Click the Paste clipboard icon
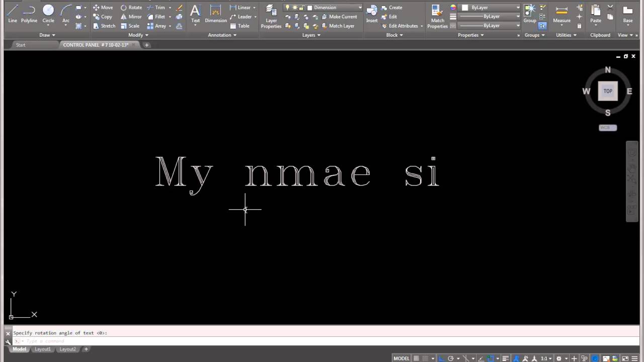 tap(596, 14)
